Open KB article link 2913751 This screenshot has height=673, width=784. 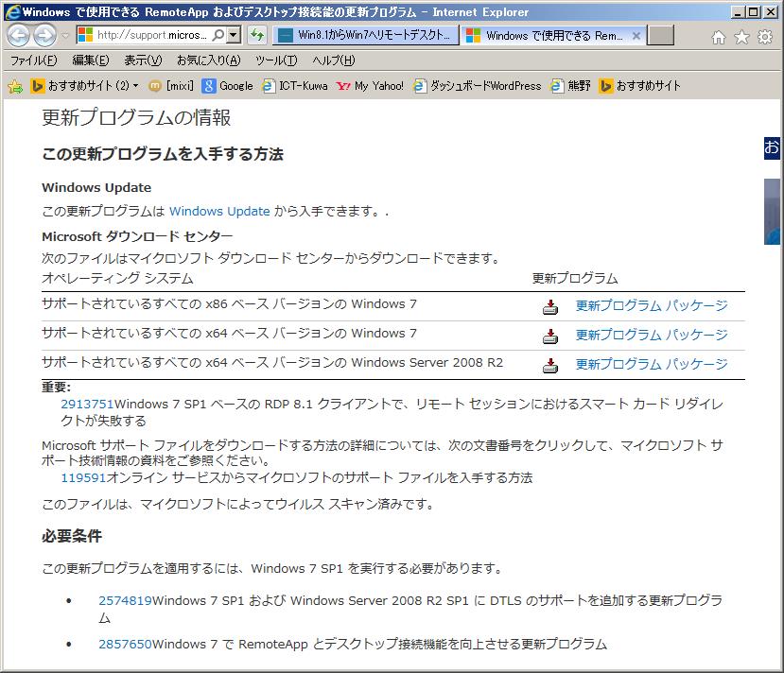coord(88,405)
